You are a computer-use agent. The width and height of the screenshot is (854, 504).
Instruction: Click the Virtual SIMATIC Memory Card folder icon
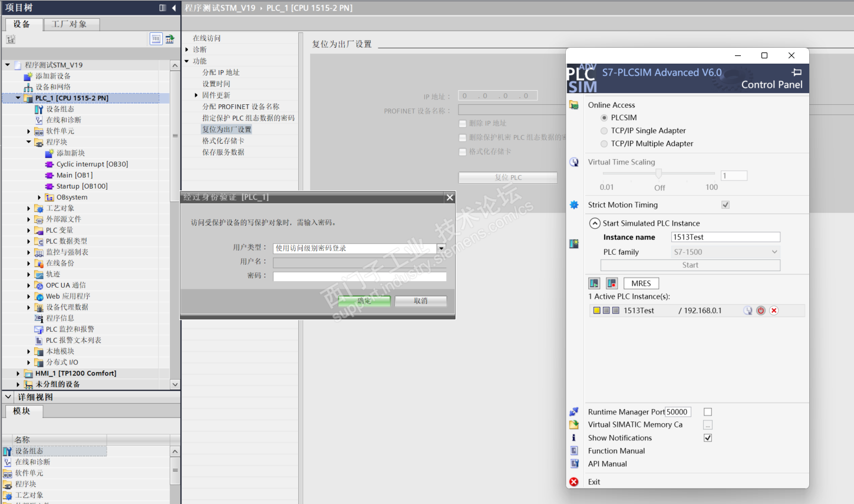(x=573, y=424)
